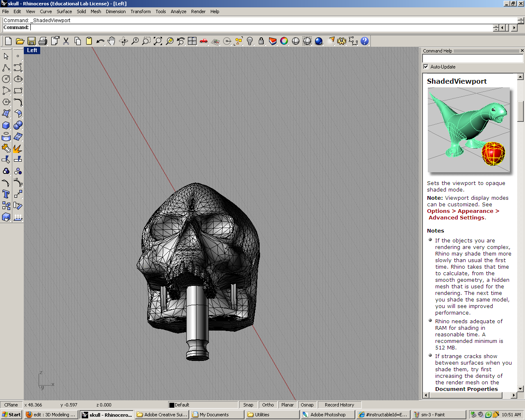Open the Surface menu
This screenshot has height=420, width=525.
tap(64, 11)
